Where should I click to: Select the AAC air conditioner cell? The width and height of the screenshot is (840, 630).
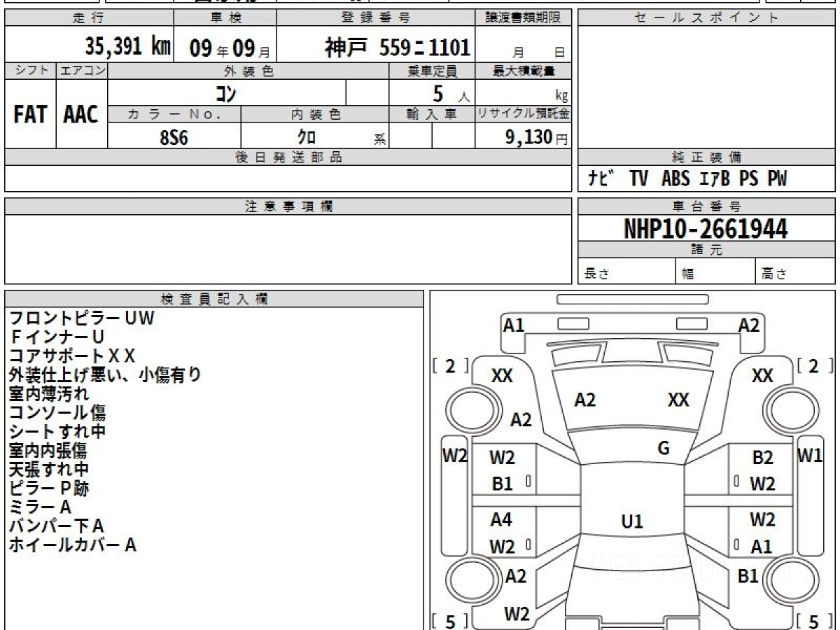[x=81, y=114]
